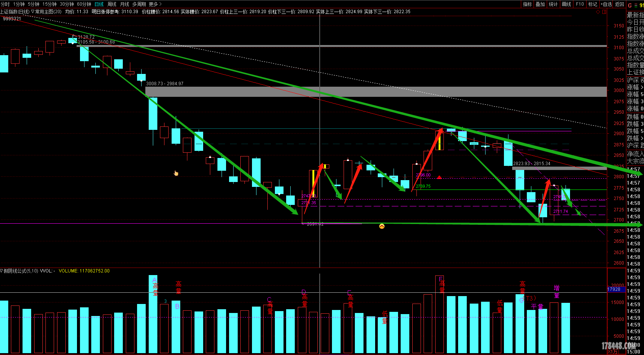644x355 pixels.
Task: Select the 日线 daily chart tab
Action: (x=99, y=4)
